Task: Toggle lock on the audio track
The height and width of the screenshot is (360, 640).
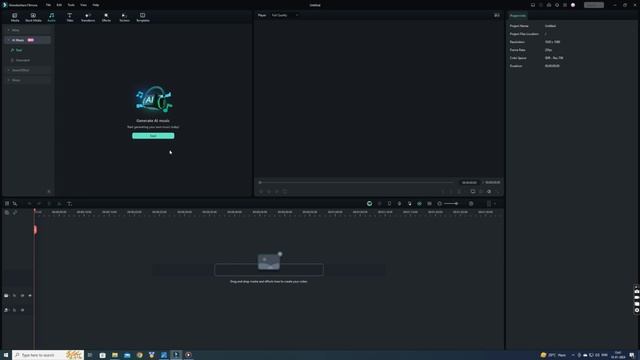Action: [14, 310]
